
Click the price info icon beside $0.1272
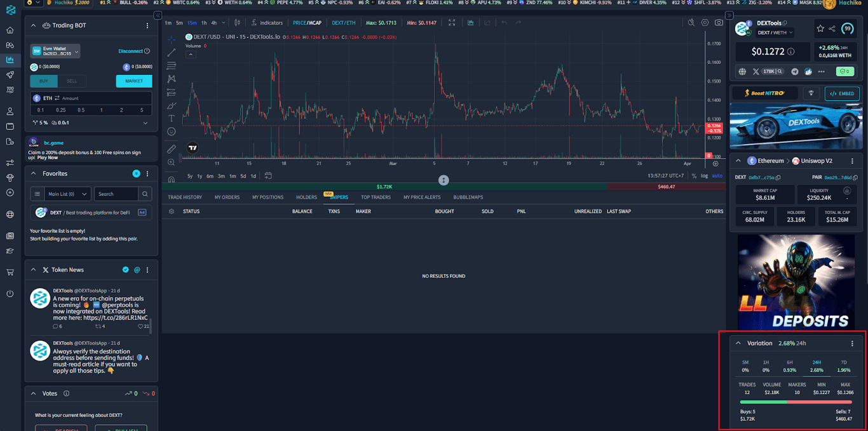coord(791,52)
